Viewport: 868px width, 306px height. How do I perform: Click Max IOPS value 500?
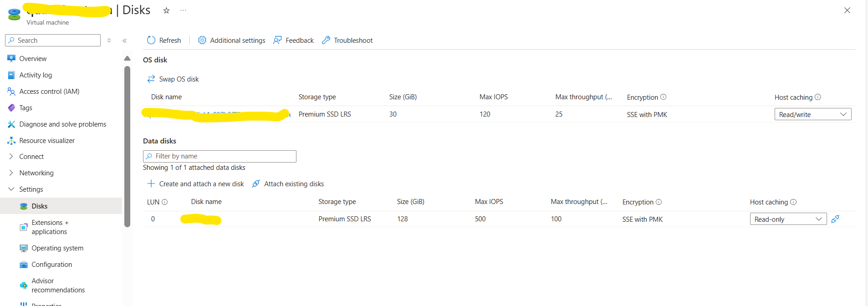click(x=480, y=219)
